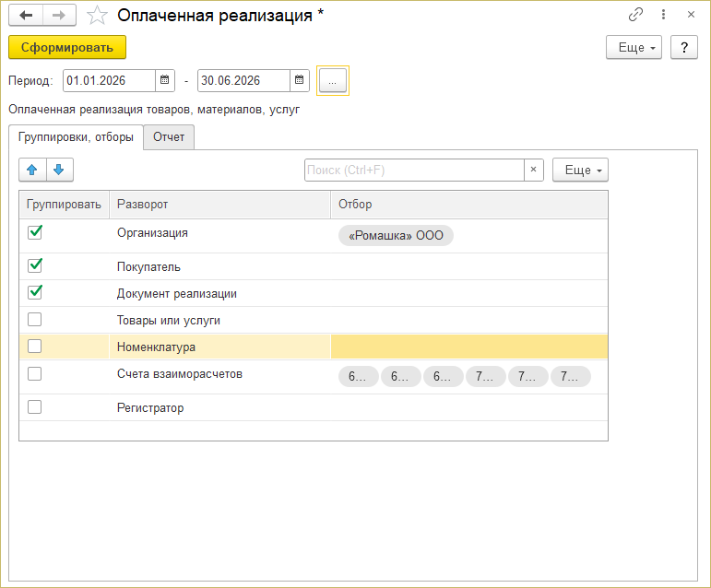The width and height of the screenshot is (711, 588).
Task: Click the middle 7… account filter tag
Action: [x=527, y=376]
